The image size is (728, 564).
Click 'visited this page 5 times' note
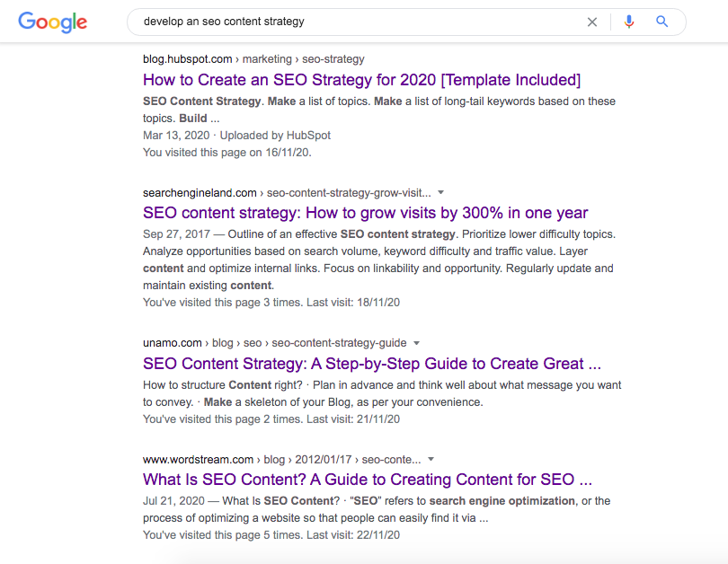point(271,535)
